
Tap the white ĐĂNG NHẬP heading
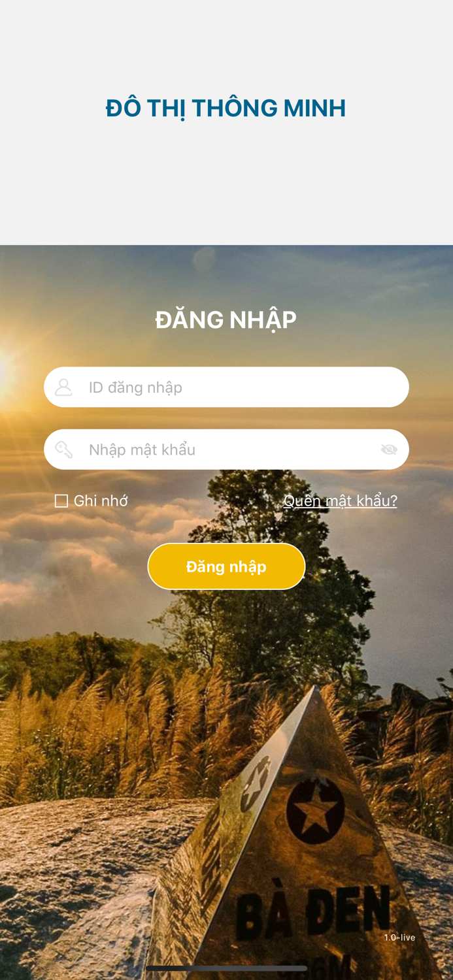point(226,320)
